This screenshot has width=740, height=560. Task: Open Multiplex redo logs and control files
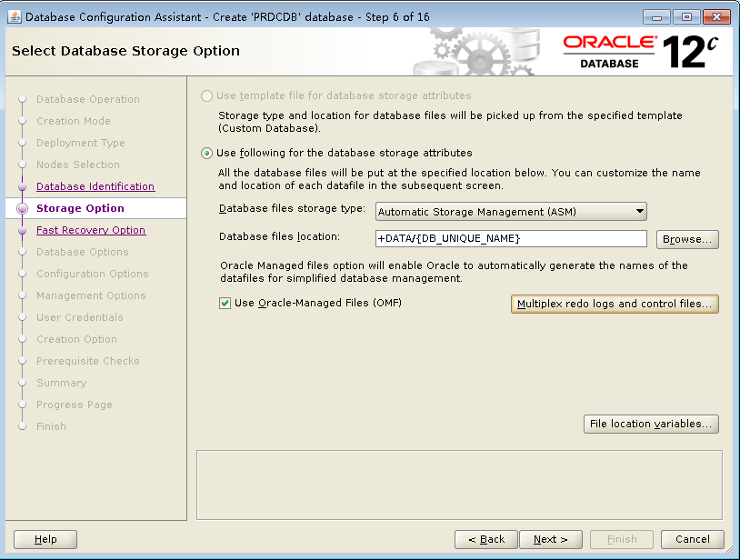615,304
